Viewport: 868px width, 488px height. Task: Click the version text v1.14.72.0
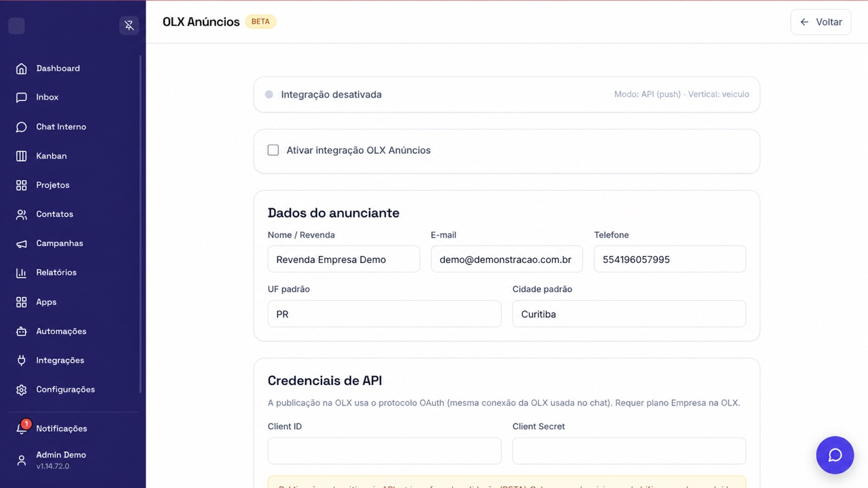point(53,466)
